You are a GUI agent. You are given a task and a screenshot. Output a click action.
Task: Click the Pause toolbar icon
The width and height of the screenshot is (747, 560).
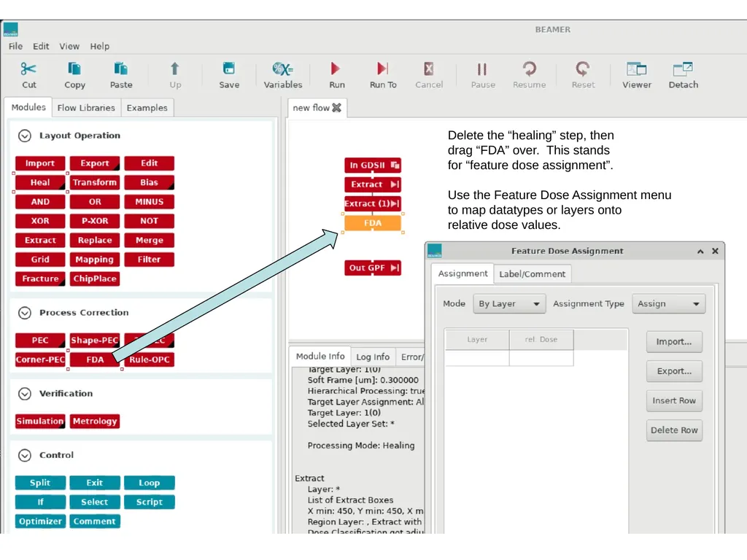[x=483, y=69]
